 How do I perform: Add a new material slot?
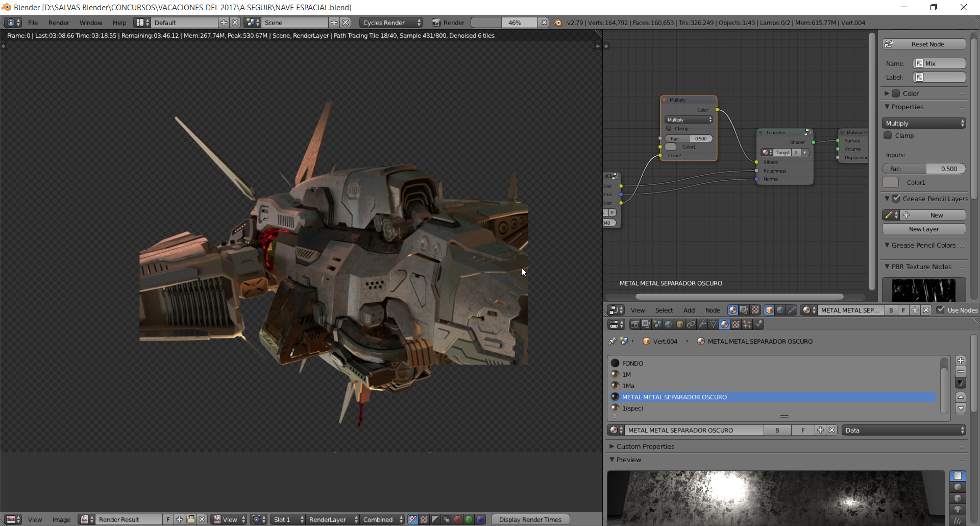[x=961, y=361]
